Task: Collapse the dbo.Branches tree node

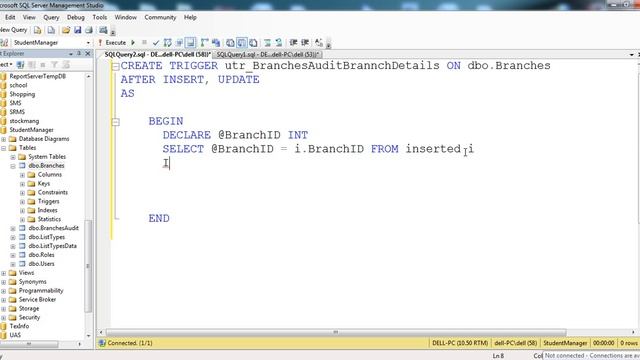Action: (x=13, y=166)
